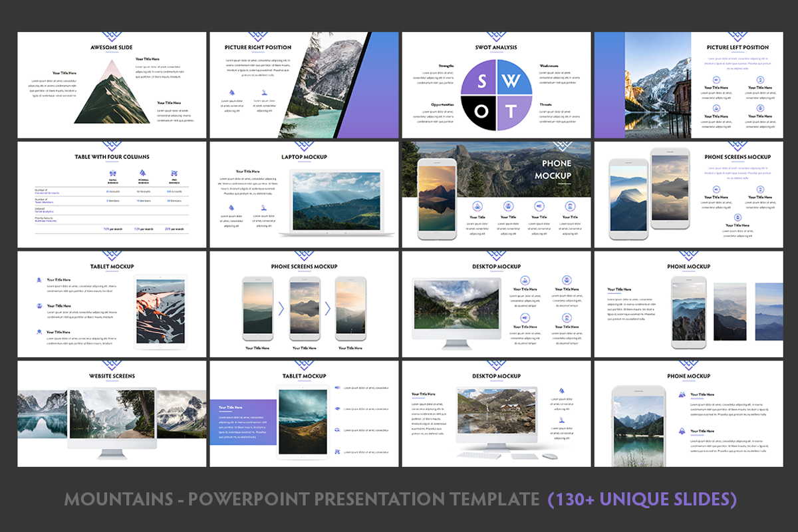Viewport: 798px width, 532px height.
Task: Click the diamond logo above Table With Four Columns
Action: click(x=112, y=145)
